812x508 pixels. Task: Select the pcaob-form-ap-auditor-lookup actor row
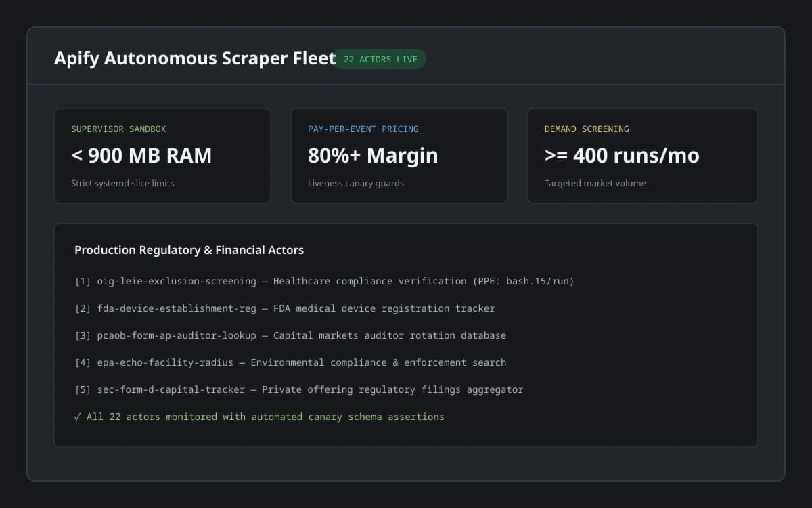pyautogui.click(x=290, y=335)
